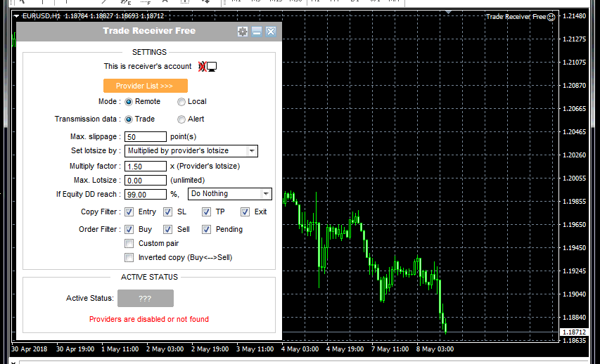Close the Trade Receiver Free panel
The image size is (600, 364).
tap(271, 32)
